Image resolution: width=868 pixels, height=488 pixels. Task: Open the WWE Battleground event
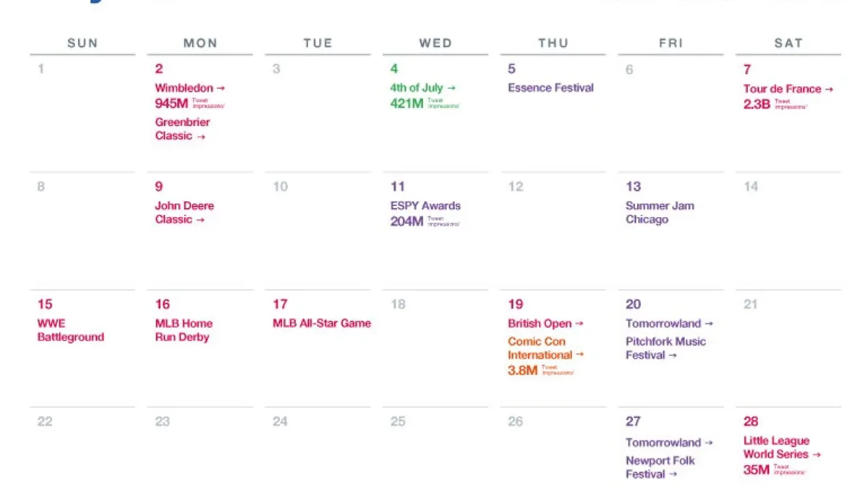click(x=71, y=330)
